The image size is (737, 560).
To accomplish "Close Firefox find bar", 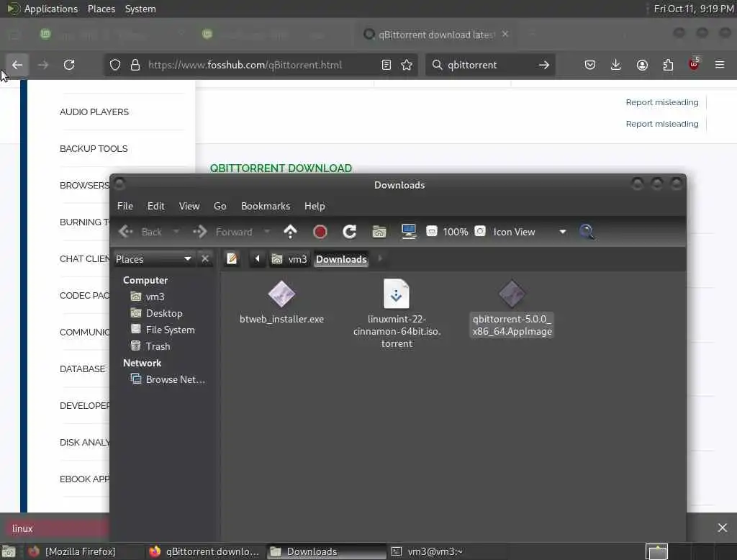I will (x=723, y=528).
